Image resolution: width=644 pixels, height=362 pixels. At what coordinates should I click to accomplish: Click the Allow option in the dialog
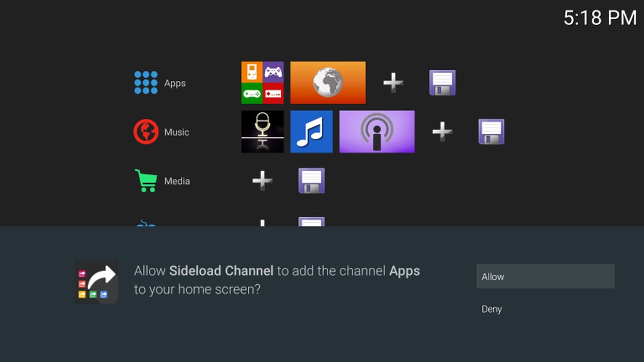click(545, 277)
